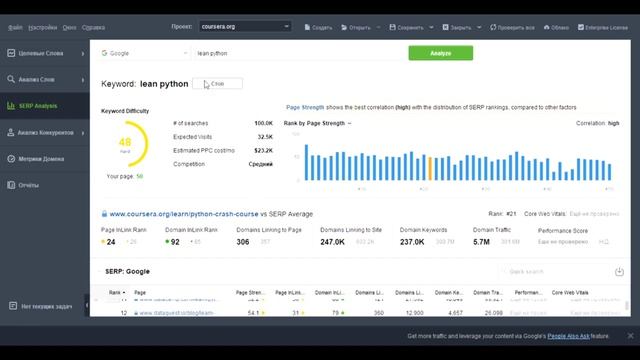Click the SERP Analysis bar chart icon

pos(11,106)
